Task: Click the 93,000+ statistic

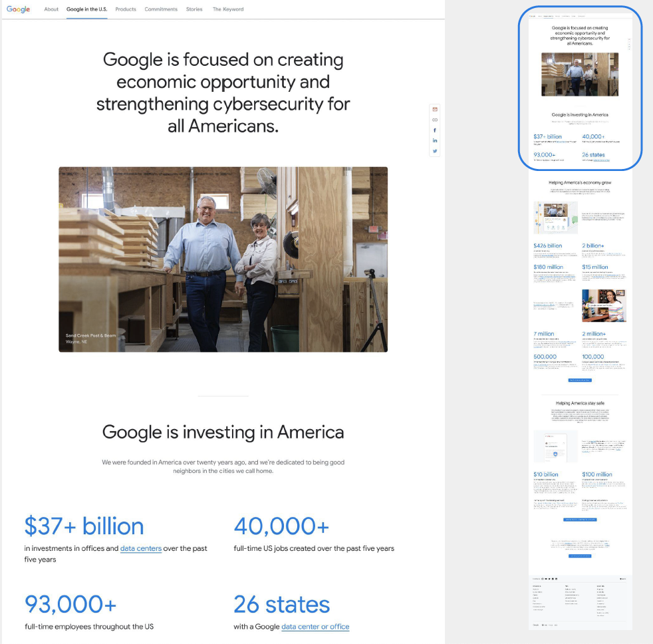Action: tap(70, 605)
